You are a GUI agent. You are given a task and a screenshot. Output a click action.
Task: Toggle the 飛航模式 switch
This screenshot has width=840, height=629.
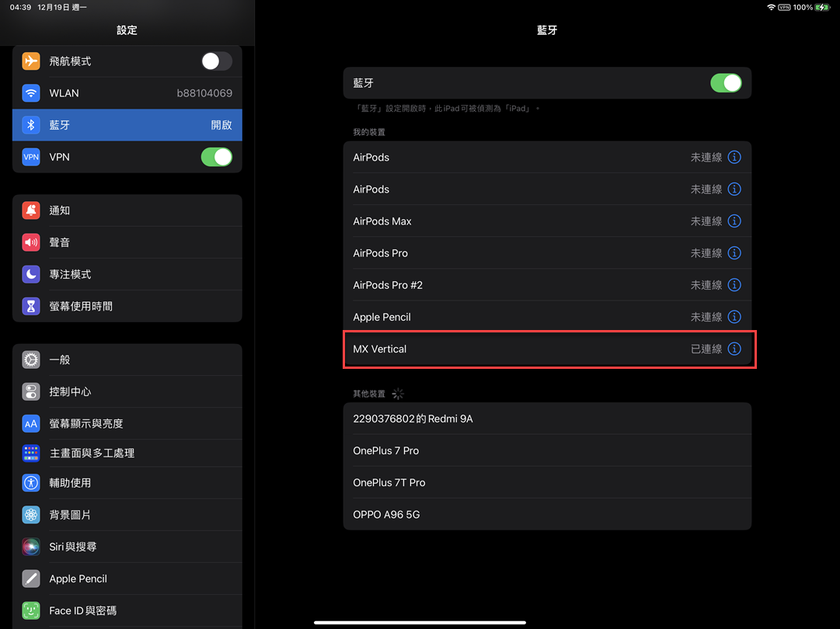click(217, 61)
